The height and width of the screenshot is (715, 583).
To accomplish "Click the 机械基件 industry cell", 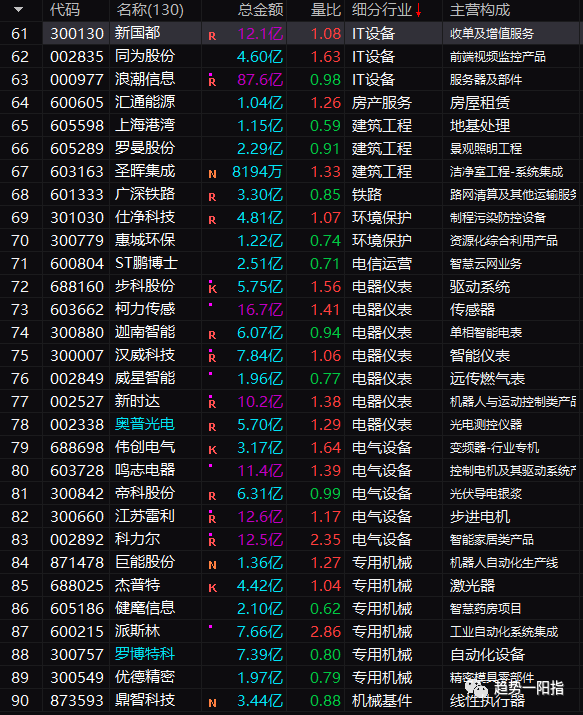I will pyautogui.click(x=382, y=700).
